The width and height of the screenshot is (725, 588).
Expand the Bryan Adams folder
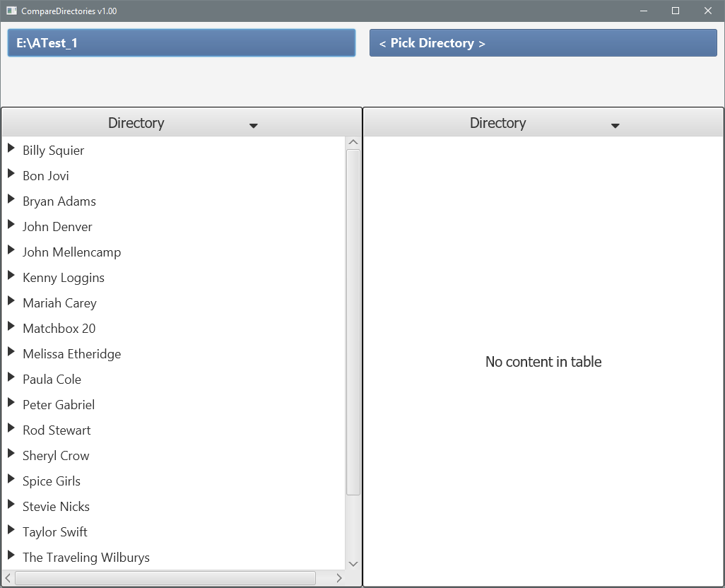click(11, 199)
